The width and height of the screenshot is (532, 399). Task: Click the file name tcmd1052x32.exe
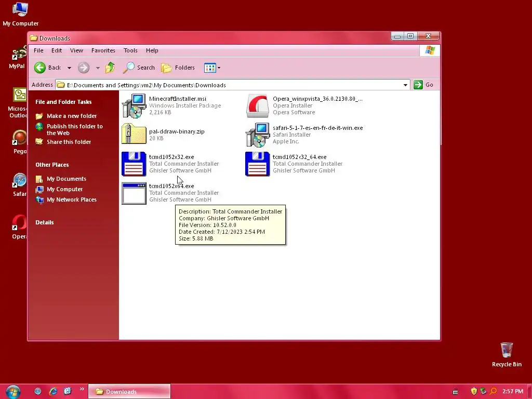point(171,157)
